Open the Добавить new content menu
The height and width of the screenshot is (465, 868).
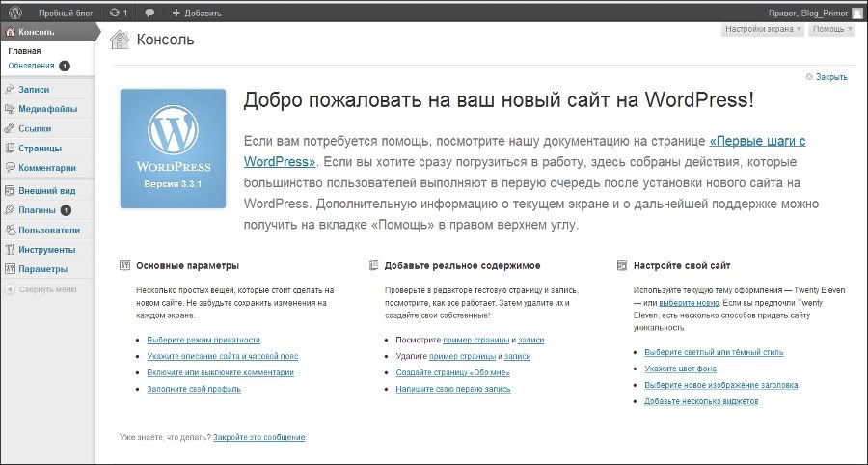pyautogui.click(x=197, y=13)
